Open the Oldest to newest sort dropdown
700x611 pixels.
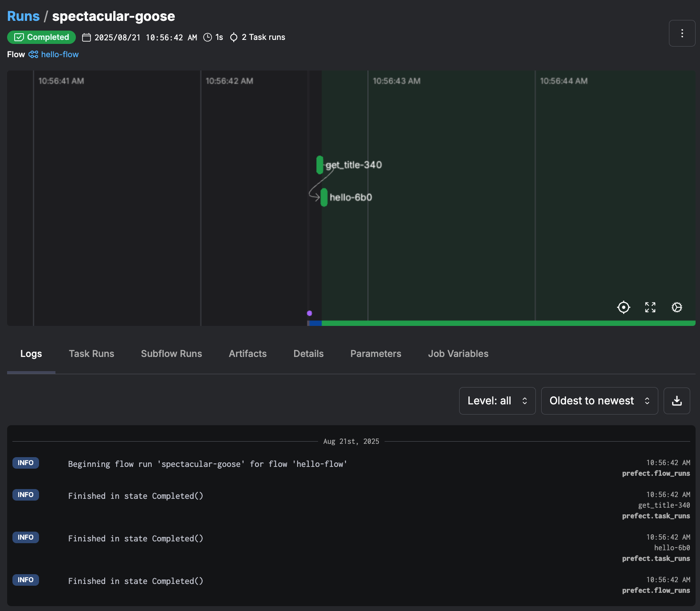(x=599, y=401)
